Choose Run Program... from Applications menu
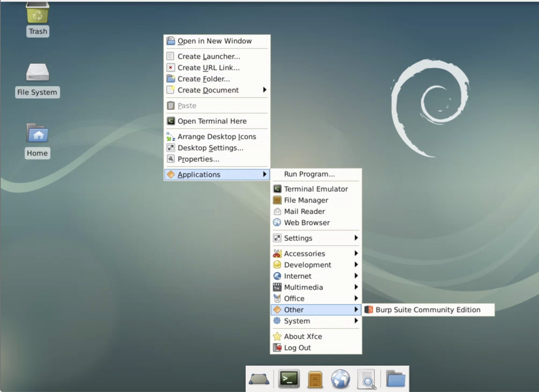539x392 pixels. [309, 174]
